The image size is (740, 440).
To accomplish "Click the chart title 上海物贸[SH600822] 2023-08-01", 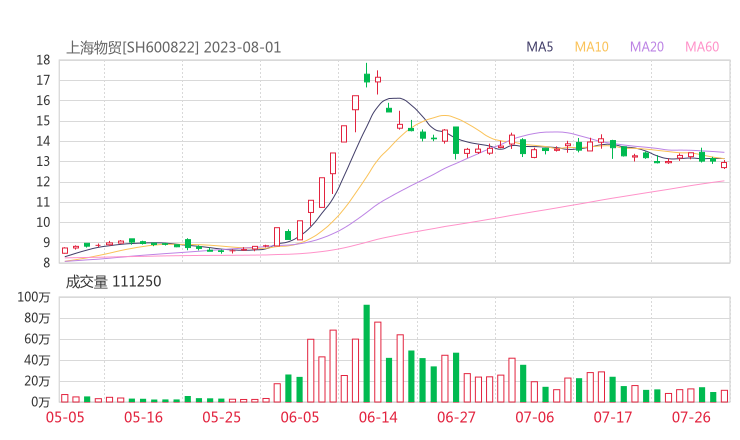I will (173, 48).
